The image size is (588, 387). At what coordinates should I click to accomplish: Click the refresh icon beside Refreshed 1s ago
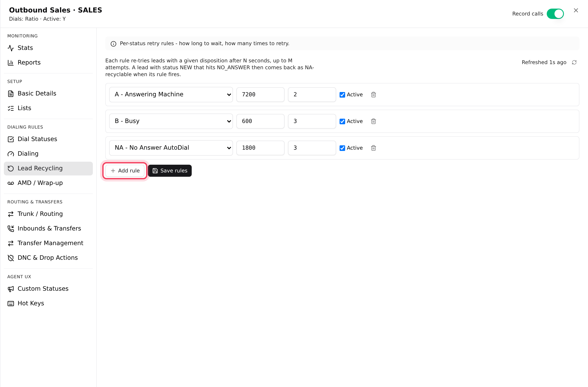tap(574, 62)
